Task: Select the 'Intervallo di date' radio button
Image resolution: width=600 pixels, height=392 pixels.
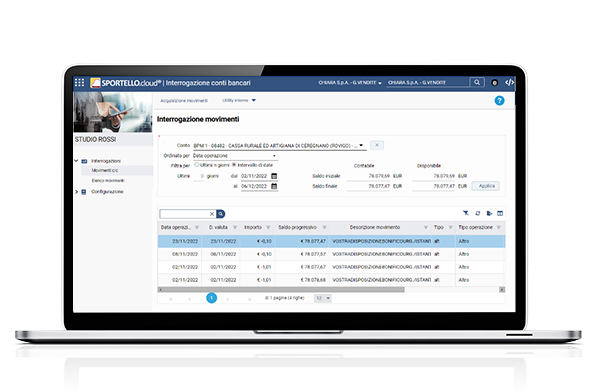Action: 234,165
